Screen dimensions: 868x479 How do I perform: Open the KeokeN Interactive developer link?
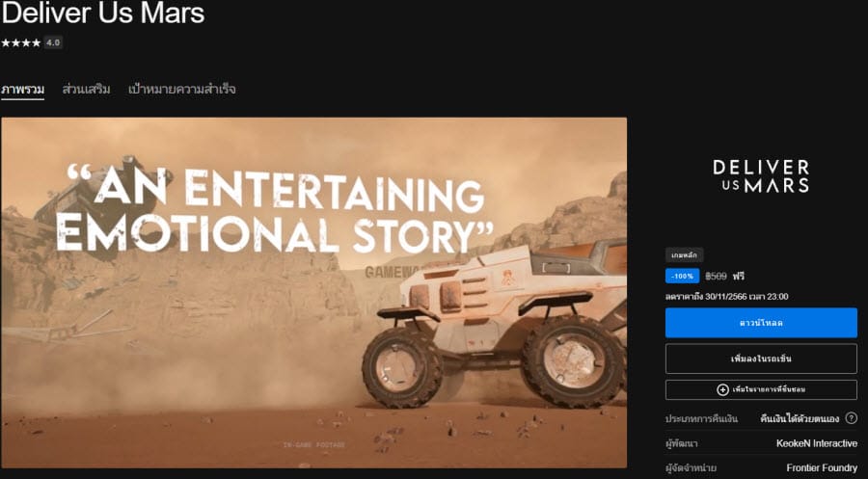tap(817, 443)
